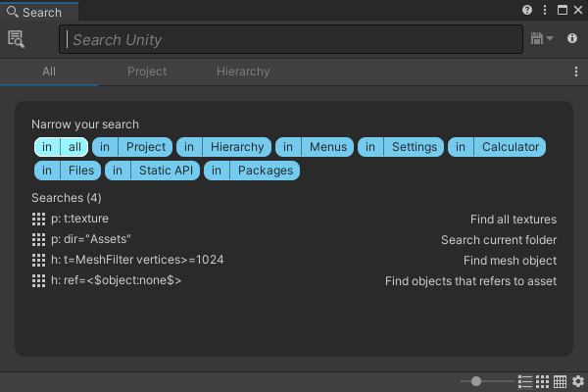
Task: Select the 'in Project' filter chip
Action: coord(132,147)
